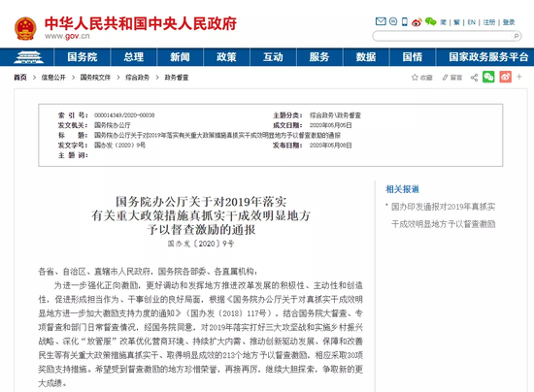Screen dimensions: 534x392
Task: Click subject category 综合政务\政务督查 value
Action: tap(335, 115)
